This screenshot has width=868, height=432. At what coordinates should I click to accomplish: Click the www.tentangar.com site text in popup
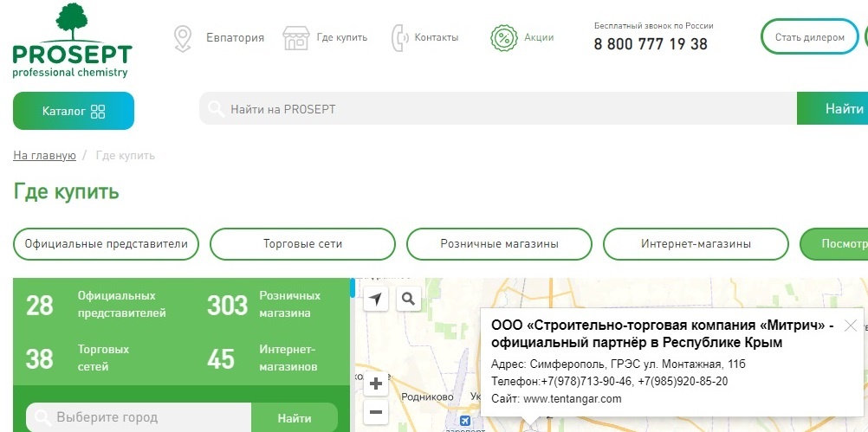coord(573,399)
